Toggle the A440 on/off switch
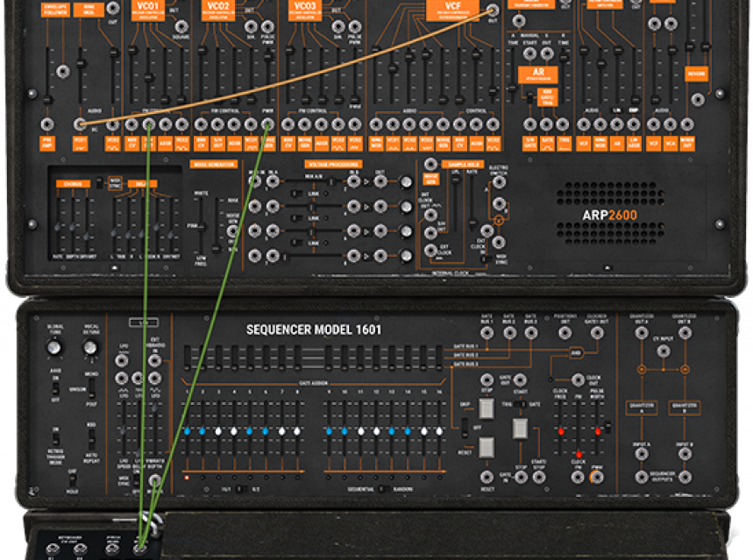This screenshot has width=753, height=560. tap(56, 387)
